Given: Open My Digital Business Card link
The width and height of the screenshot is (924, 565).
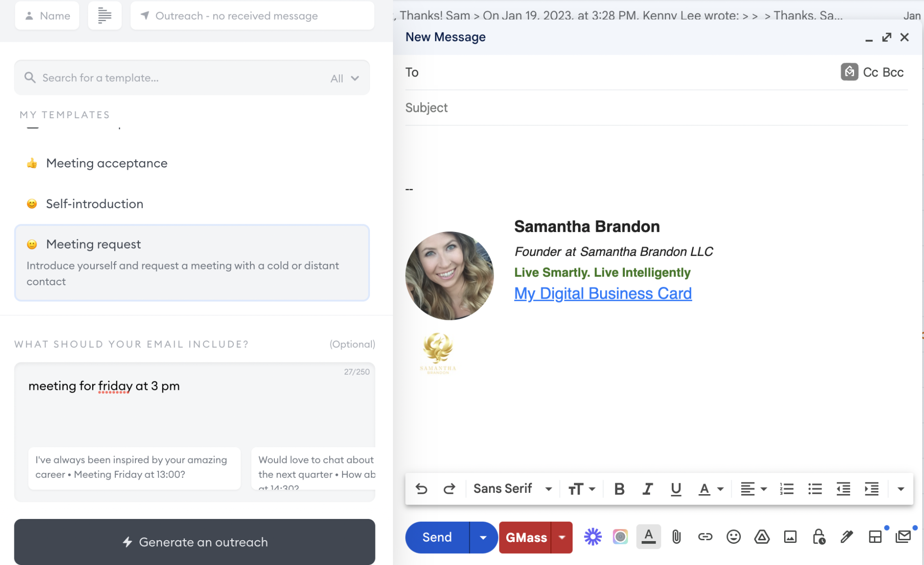Looking at the screenshot, I should (x=602, y=293).
